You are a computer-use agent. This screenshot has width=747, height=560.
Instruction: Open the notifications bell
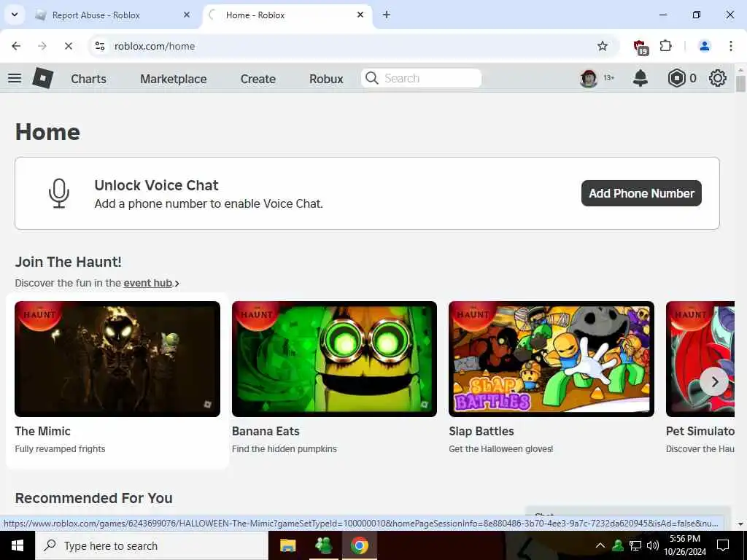(x=640, y=78)
